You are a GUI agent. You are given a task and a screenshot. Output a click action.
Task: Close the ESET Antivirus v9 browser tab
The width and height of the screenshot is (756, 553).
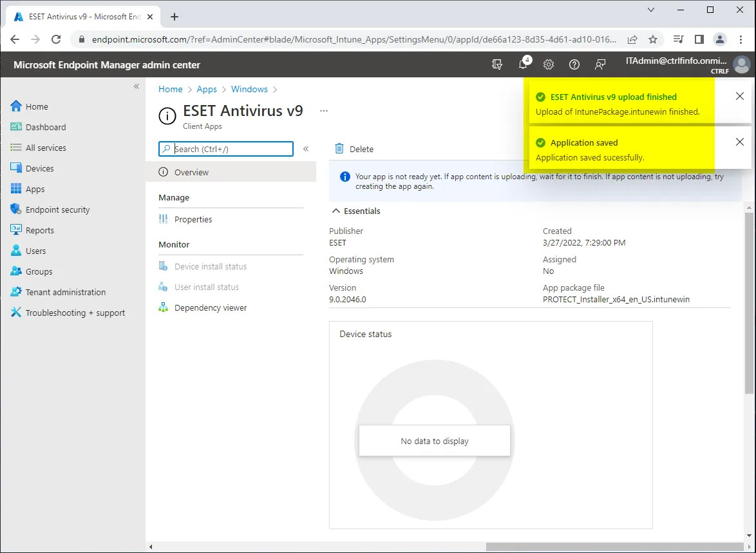(150, 17)
